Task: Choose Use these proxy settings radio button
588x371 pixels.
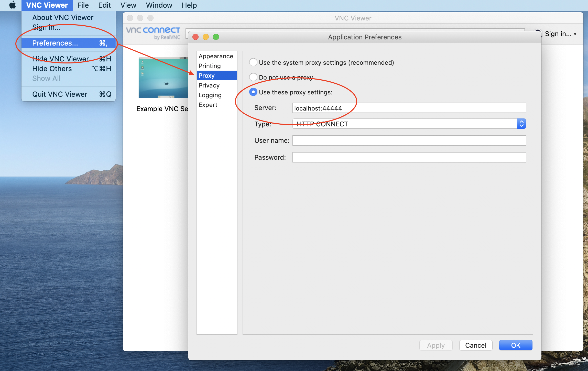Action: (253, 92)
